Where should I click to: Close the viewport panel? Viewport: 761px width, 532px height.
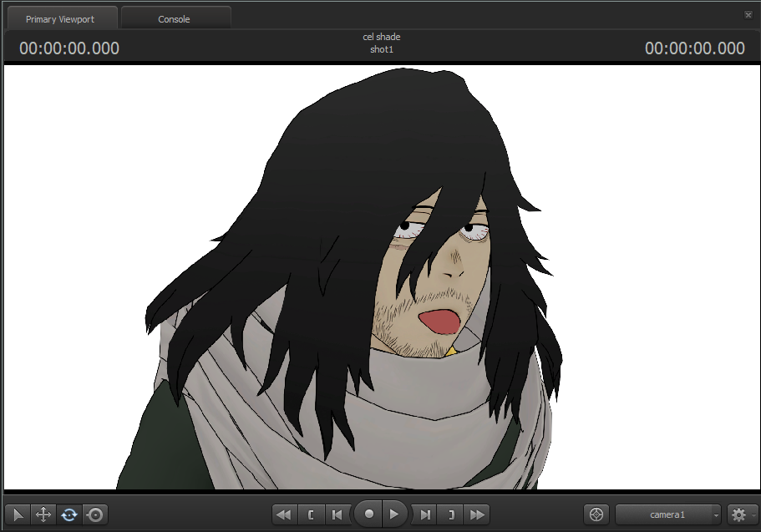(748, 15)
